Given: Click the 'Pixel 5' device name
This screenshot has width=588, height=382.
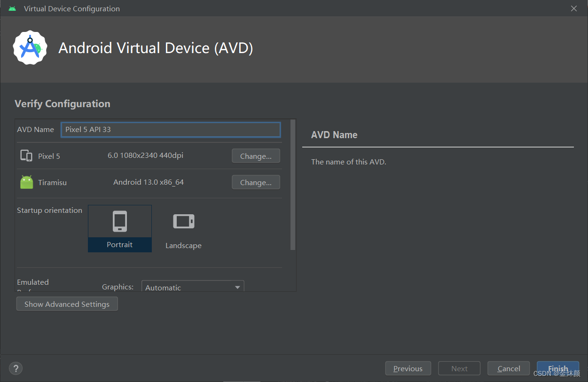Looking at the screenshot, I should pos(49,156).
